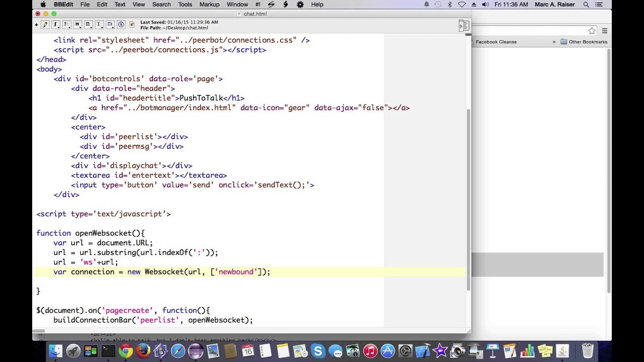Toggle document editability with the pencil icon

click(45, 24)
